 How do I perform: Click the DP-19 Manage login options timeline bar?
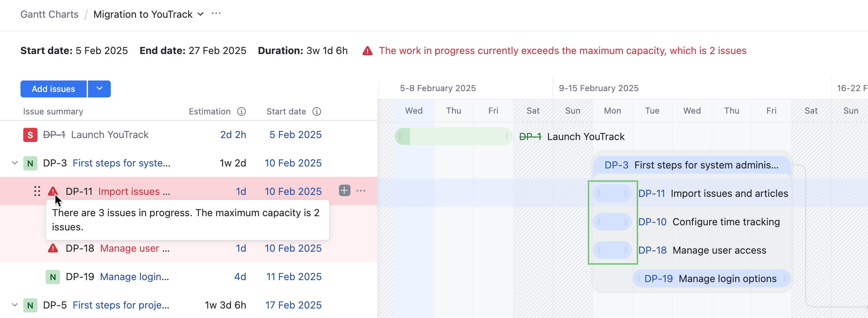coord(712,279)
